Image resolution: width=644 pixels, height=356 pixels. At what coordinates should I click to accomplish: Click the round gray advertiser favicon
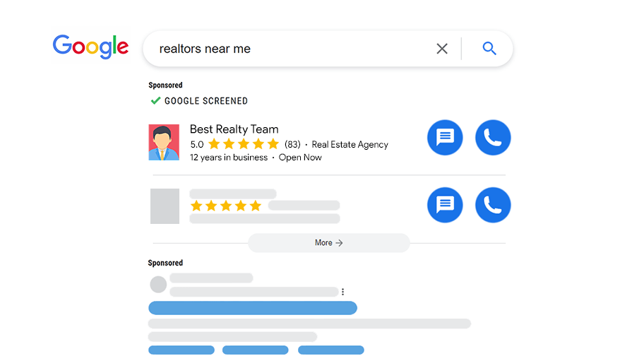click(x=158, y=284)
